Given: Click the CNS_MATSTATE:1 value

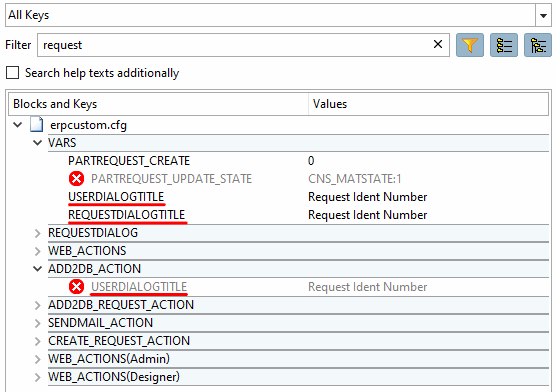Looking at the screenshot, I should coord(355,179).
